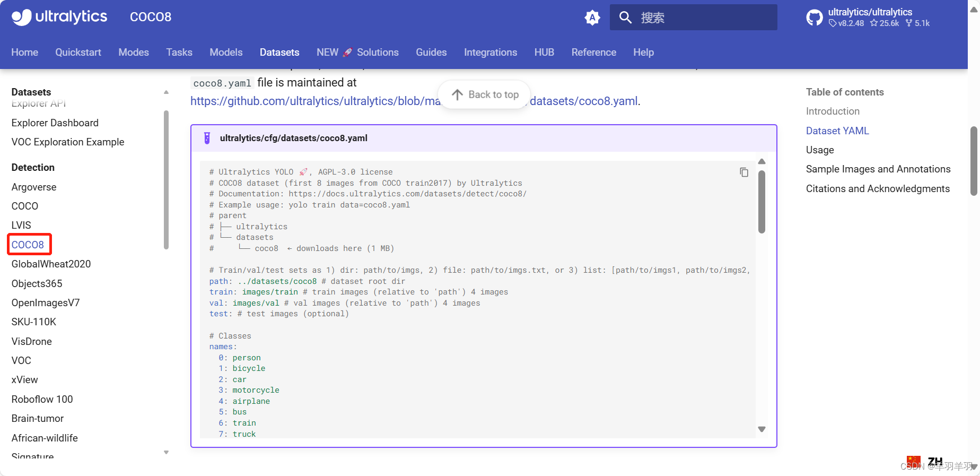Open the Models tab
The height and width of the screenshot is (476, 980).
pos(226,53)
